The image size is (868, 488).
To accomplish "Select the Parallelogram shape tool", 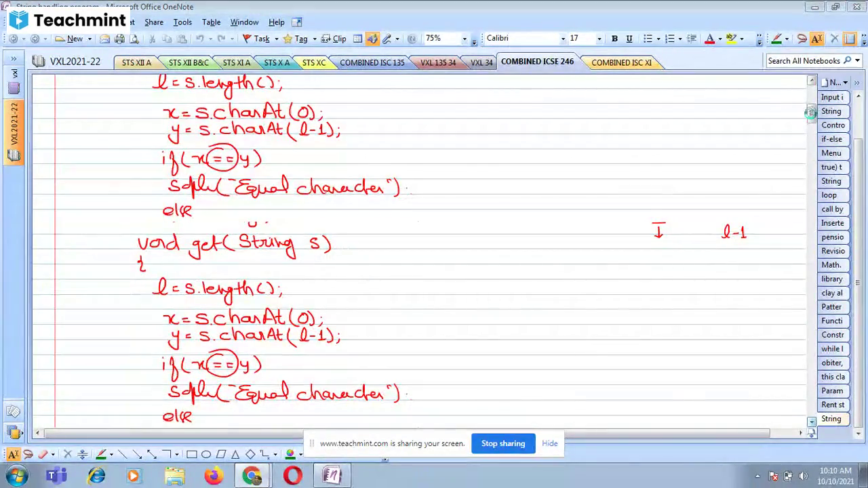I will tap(221, 454).
